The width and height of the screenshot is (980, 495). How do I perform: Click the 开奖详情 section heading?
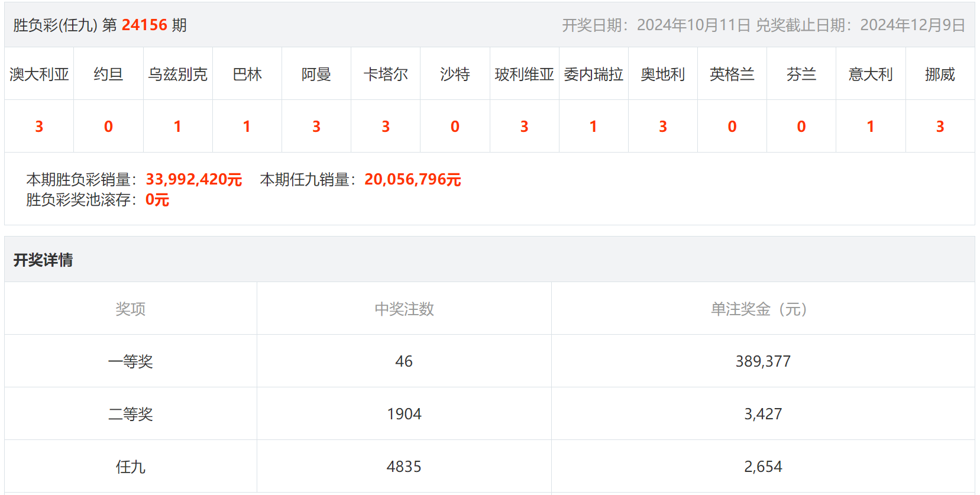(43, 260)
